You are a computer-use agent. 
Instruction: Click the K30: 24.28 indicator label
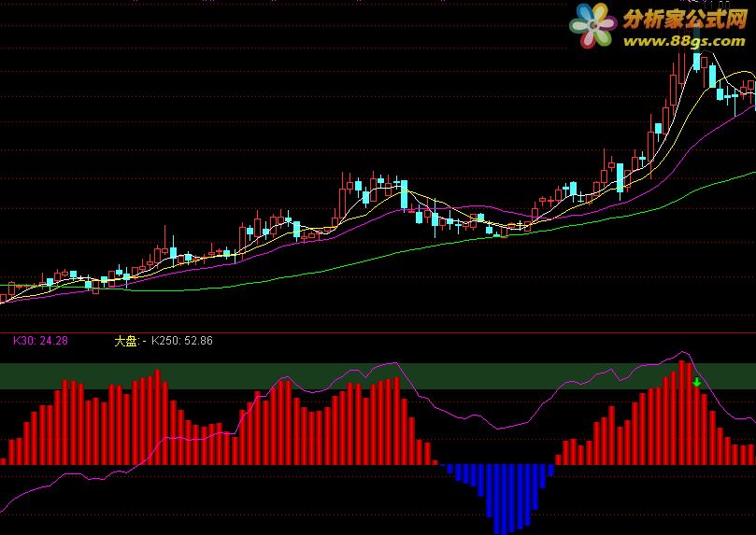40,341
